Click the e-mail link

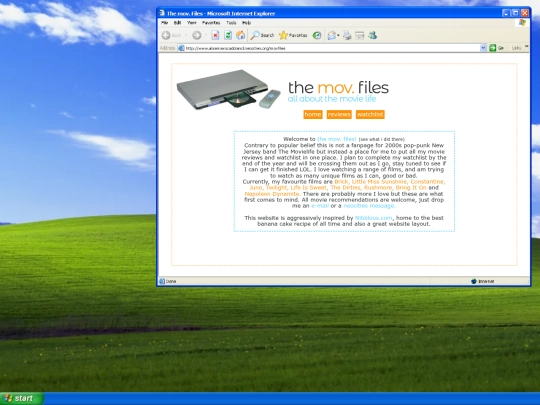[320, 206]
